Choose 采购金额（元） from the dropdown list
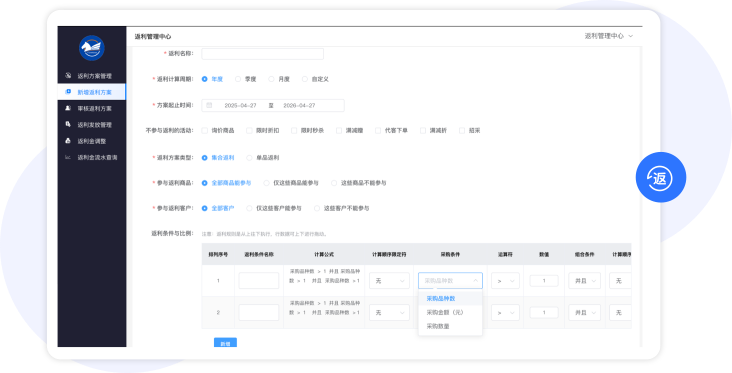 (x=450, y=312)
